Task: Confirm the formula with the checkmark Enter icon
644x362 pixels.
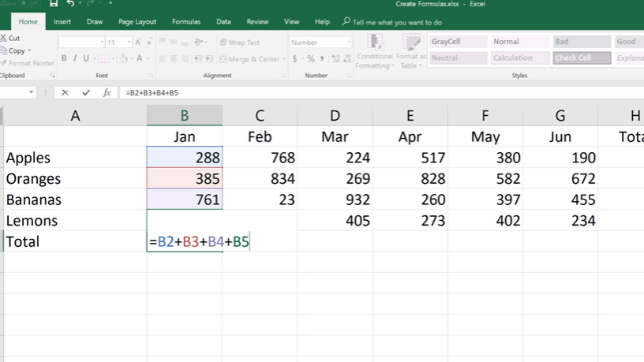Action: [x=85, y=92]
